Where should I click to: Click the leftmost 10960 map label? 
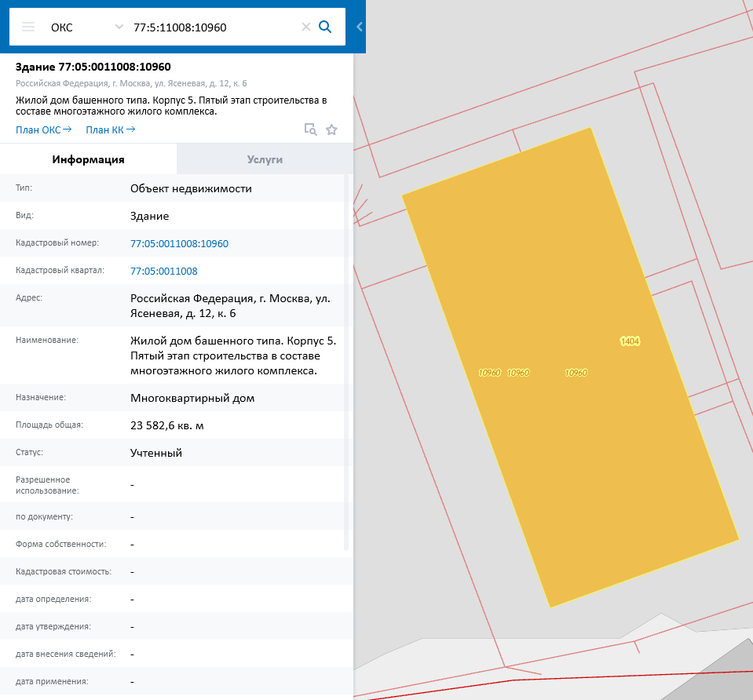click(489, 373)
